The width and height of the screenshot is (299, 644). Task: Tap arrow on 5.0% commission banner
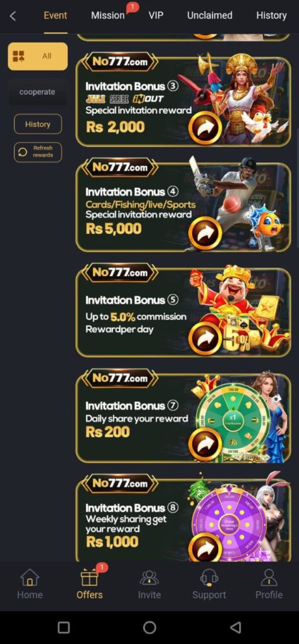[x=205, y=338]
